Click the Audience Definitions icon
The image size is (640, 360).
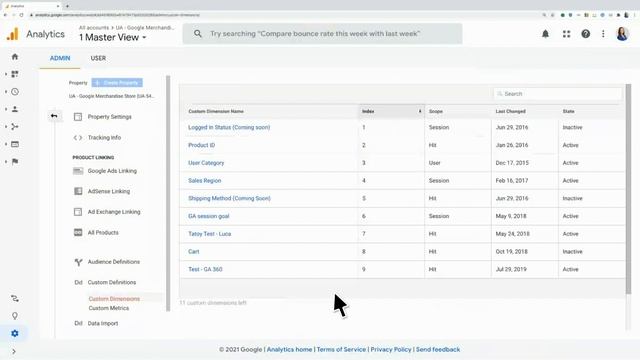(x=78, y=262)
